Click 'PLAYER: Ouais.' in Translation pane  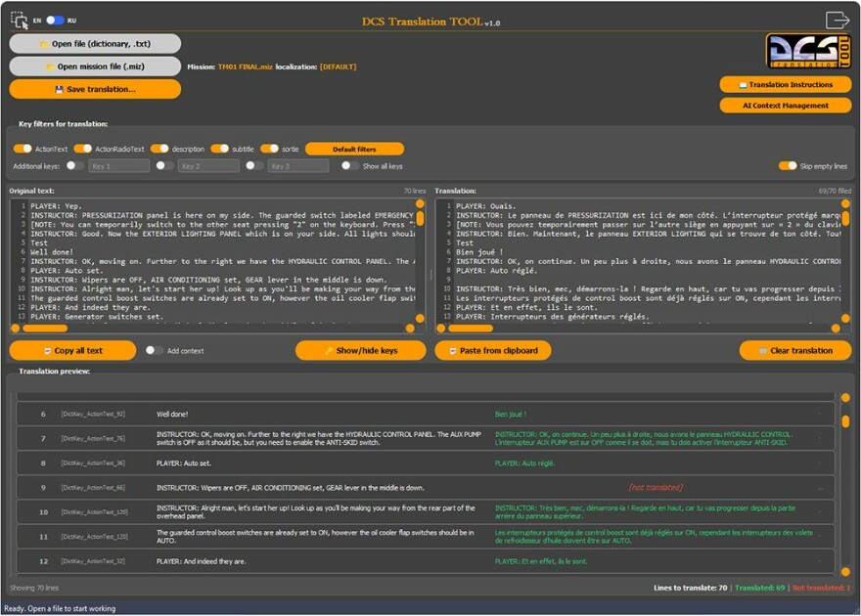(x=486, y=206)
